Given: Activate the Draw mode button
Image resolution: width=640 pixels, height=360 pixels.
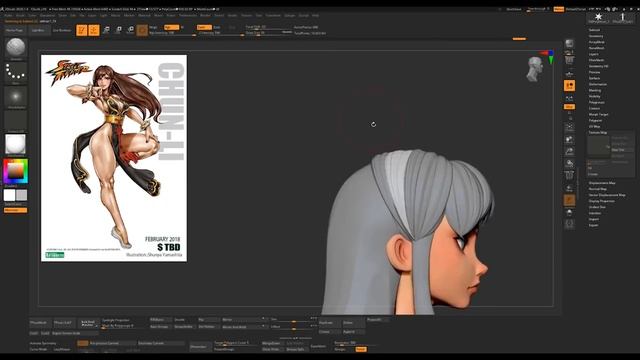Looking at the screenshot, I should [x=94, y=30].
